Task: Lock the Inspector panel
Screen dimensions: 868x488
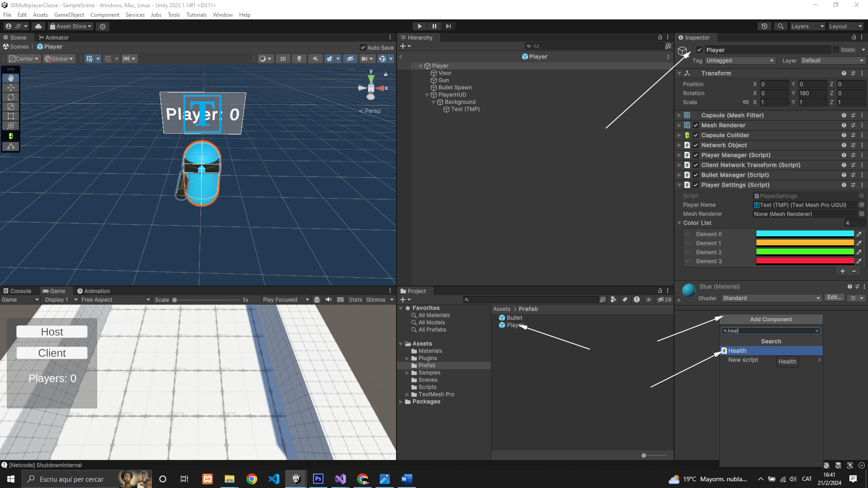Action: click(x=854, y=38)
